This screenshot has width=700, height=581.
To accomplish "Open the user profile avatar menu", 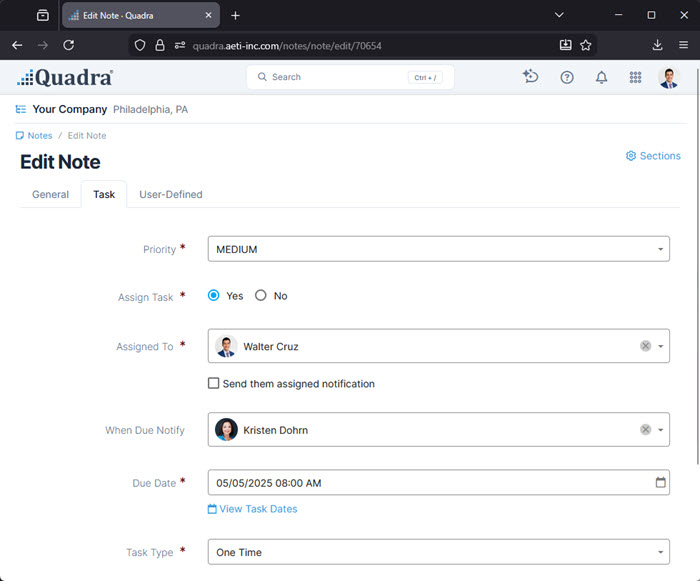I will pyautogui.click(x=669, y=78).
